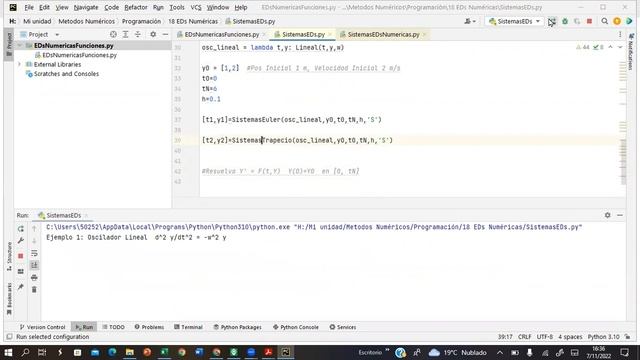
Task: Pin the Run tab
Action: (x=21, y=287)
